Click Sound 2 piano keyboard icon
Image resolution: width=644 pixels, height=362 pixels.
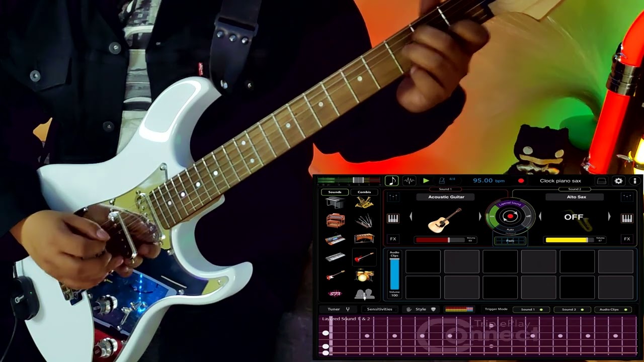(x=627, y=218)
